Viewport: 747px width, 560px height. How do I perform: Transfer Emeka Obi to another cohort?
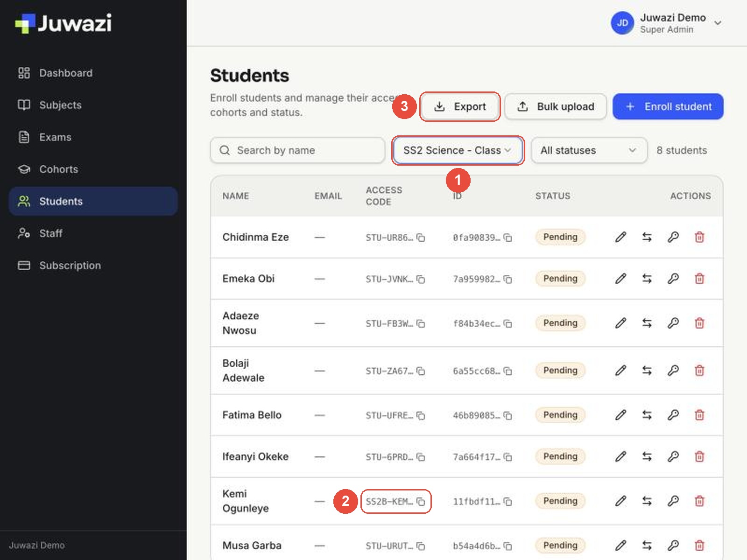click(647, 279)
